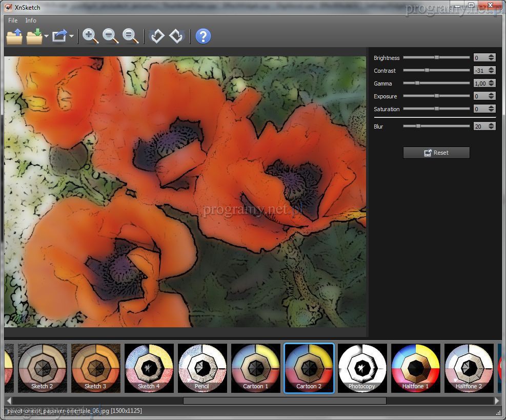Select the Pencil effect thumbnail

click(202, 368)
